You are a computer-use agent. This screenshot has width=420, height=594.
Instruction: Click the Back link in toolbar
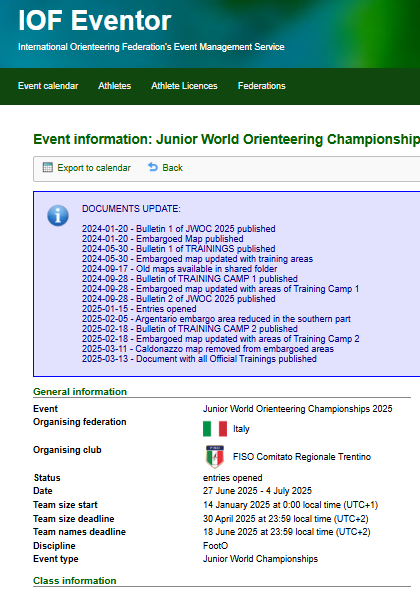tap(172, 168)
